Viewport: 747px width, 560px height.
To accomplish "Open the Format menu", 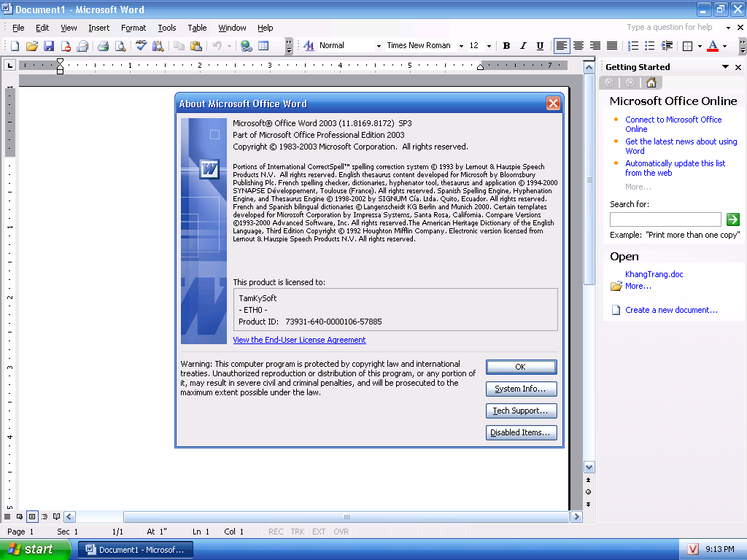I will coord(133,28).
